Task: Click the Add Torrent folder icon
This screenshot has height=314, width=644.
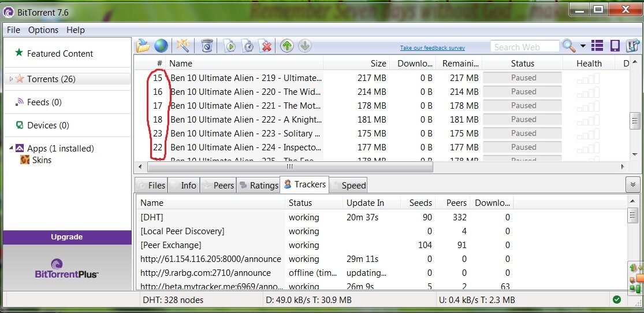Action: [143, 46]
